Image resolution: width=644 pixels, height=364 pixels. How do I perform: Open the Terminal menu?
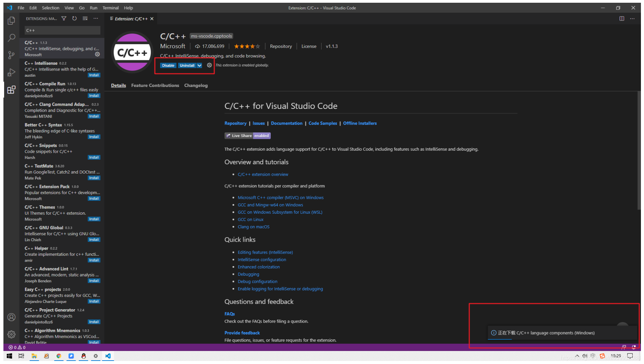click(x=110, y=8)
